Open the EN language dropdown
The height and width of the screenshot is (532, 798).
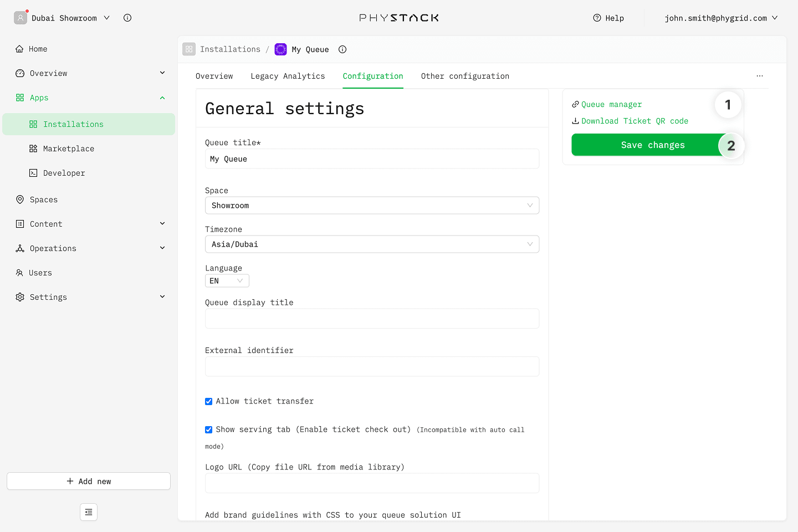point(227,281)
